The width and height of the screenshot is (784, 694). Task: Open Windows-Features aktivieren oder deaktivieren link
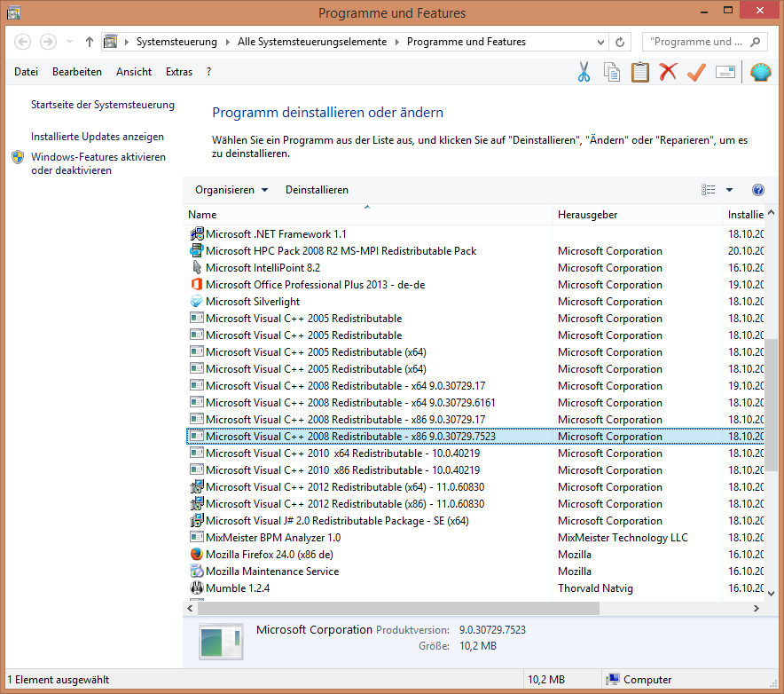[x=98, y=163]
